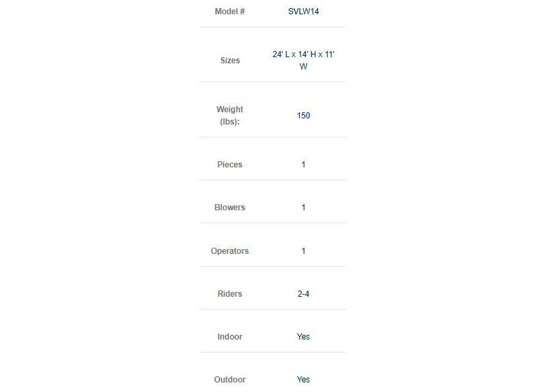Screen dimensions: 545x392
Task: Select the SVLW14 model number value
Action: click(x=303, y=12)
